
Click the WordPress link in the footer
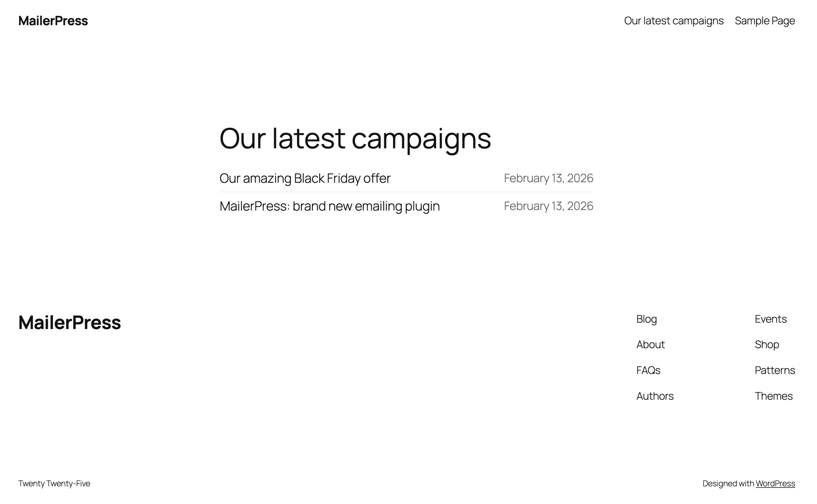776,483
